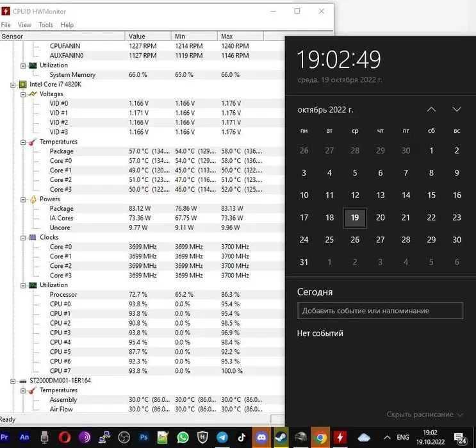This screenshot has width=476, height=448.
Task: Select the AUXFANIN0 sensor row
Action: point(142,56)
